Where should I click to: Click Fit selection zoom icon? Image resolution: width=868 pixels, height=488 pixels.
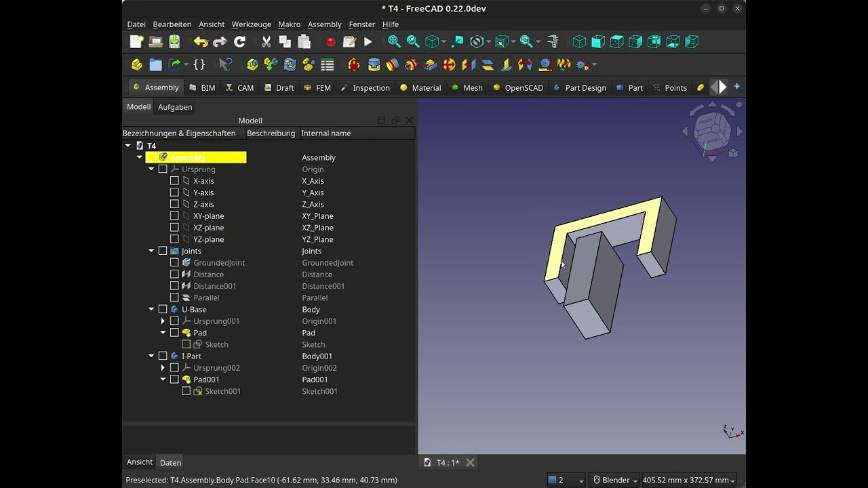tap(413, 42)
